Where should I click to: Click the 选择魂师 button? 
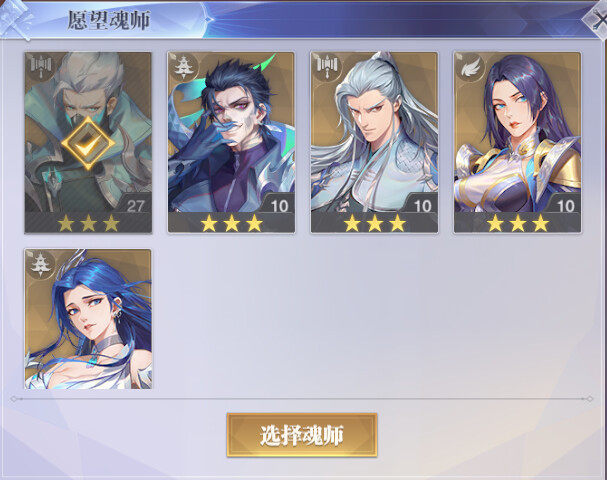[302, 435]
